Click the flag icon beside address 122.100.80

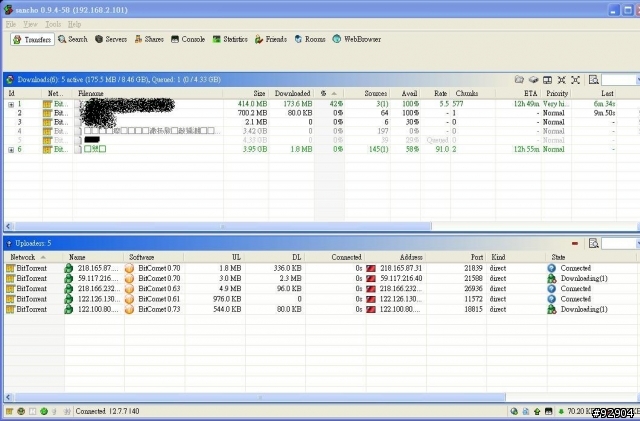[x=371, y=310]
